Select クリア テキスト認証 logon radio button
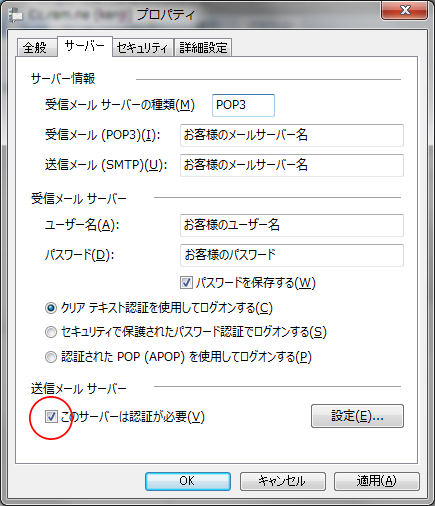435x506 pixels. click(51, 308)
